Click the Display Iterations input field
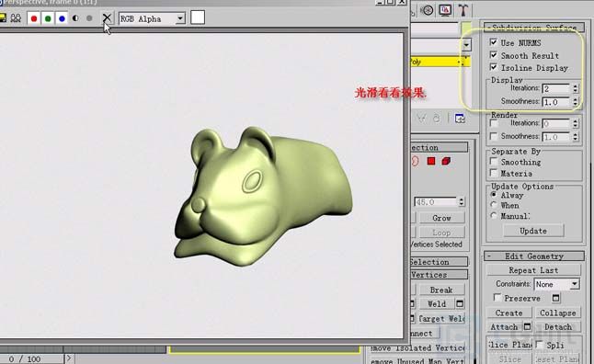594x364 pixels. [x=556, y=88]
